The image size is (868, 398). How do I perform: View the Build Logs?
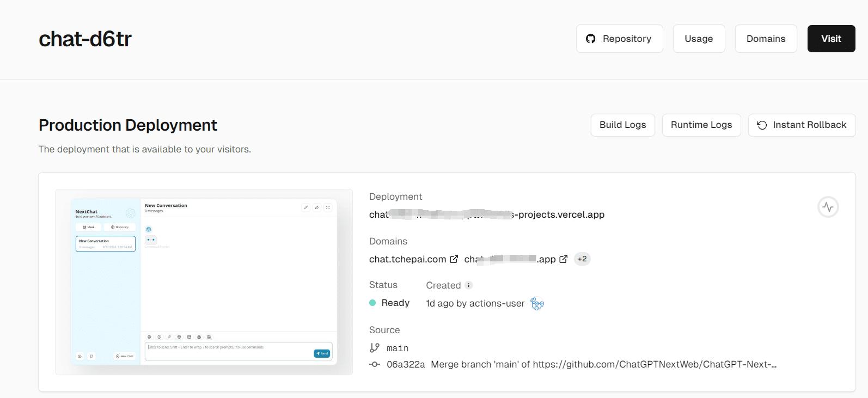click(622, 125)
